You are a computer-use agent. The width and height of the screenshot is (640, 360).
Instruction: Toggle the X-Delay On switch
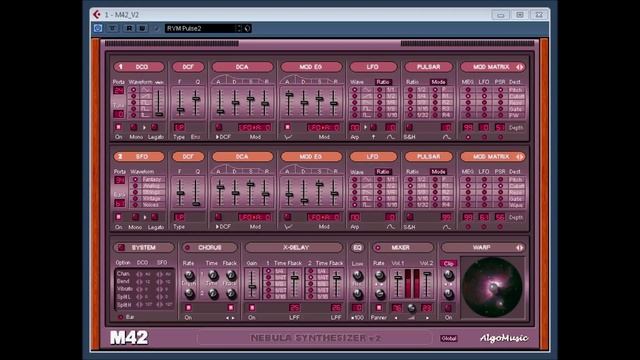click(252, 308)
